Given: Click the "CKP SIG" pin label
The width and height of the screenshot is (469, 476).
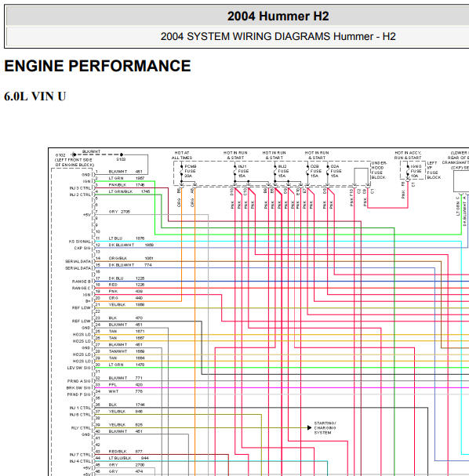Looking at the screenshot, I should pyautogui.click(x=82, y=249).
